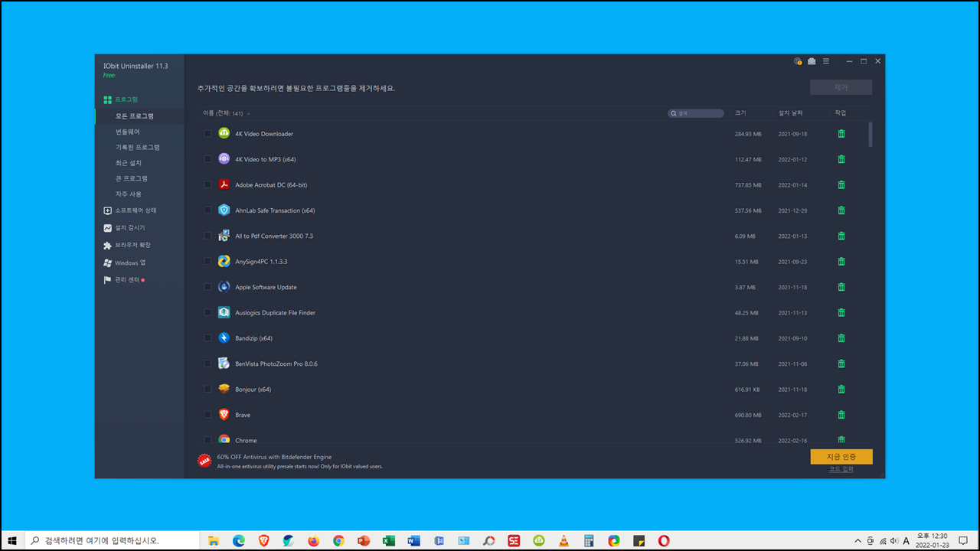Click program list vertical scrollbar thumb
The height and width of the screenshot is (551, 980).
coord(871,134)
